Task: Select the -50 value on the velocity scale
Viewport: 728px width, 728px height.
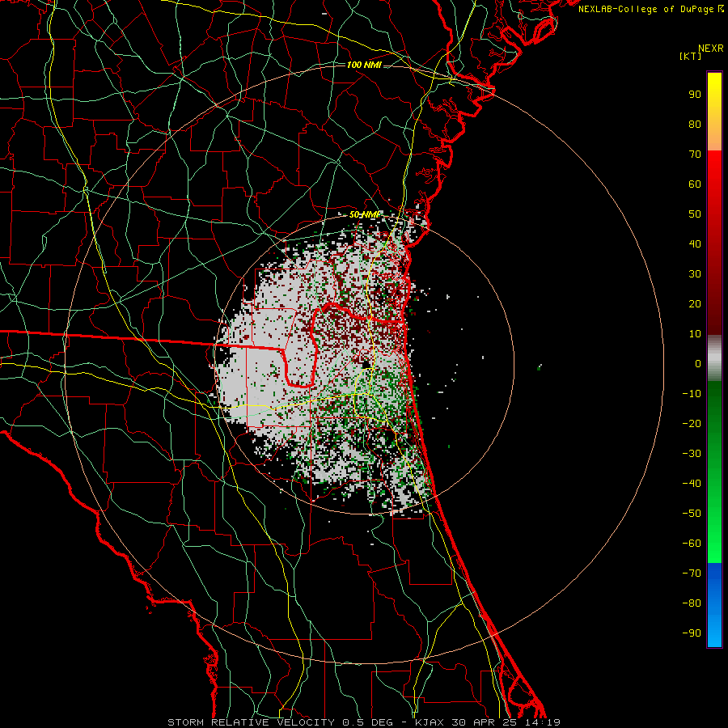Action: click(692, 514)
